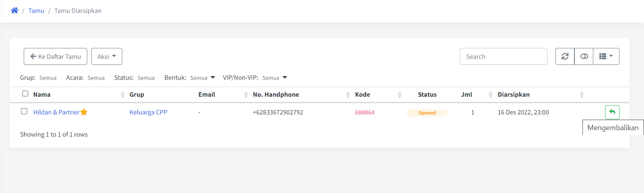Open Tamu breadcrumb link

[x=36, y=10]
